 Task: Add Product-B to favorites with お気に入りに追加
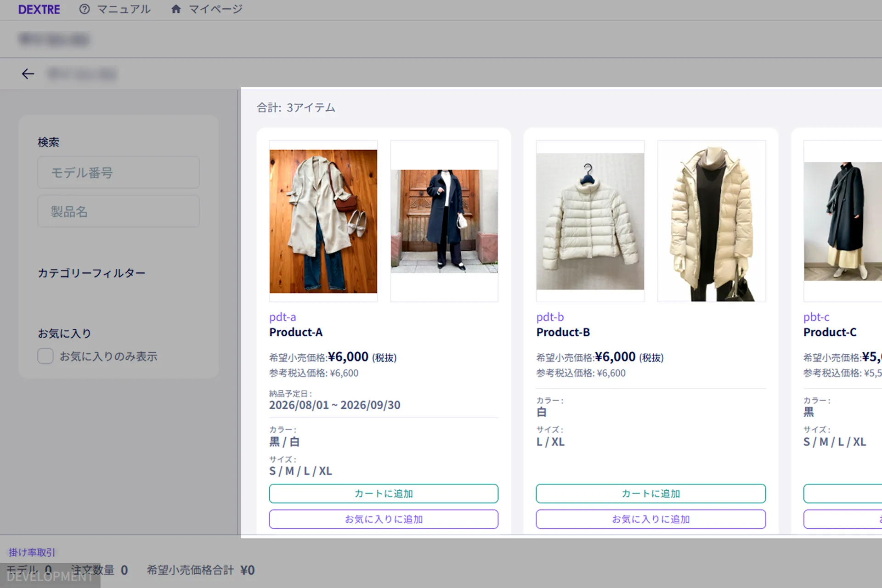tap(651, 519)
